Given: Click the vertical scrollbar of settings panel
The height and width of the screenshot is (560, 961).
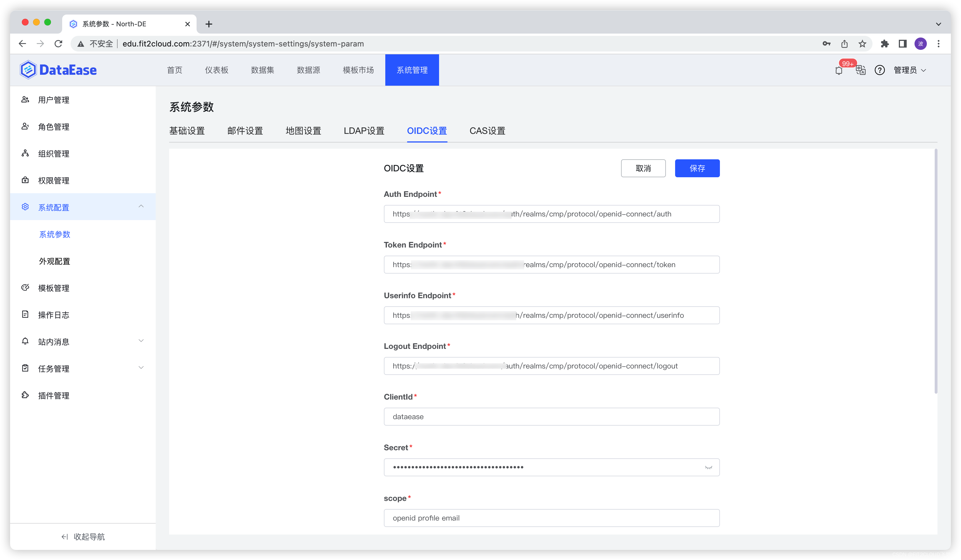Looking at the screenshot, I should pyautogui.click(x=936, y=271).
